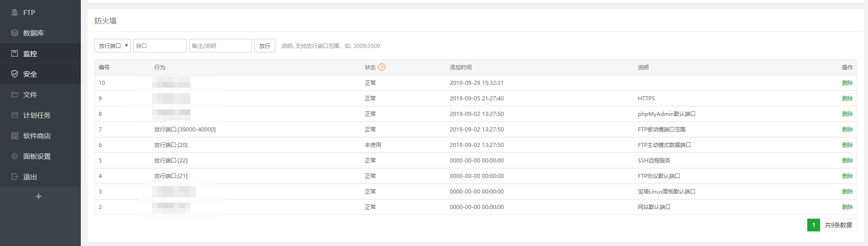Image resolution: width=868 pixels, height=246 pixels.
Task: Click the scheduled tasks (计划任务) calendar icon
Action: [x=15, y=115]
